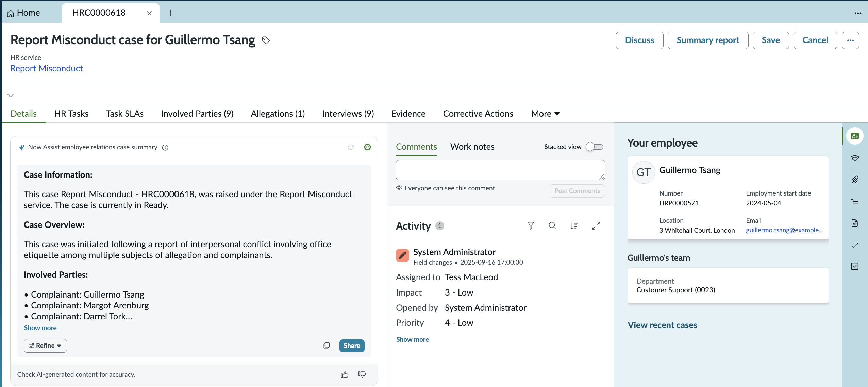Image resolution: width=868 pixels, height=387 pixels.
Task: Open the attachments paperclip sidebar icon
Action: (x=855, y=180)
